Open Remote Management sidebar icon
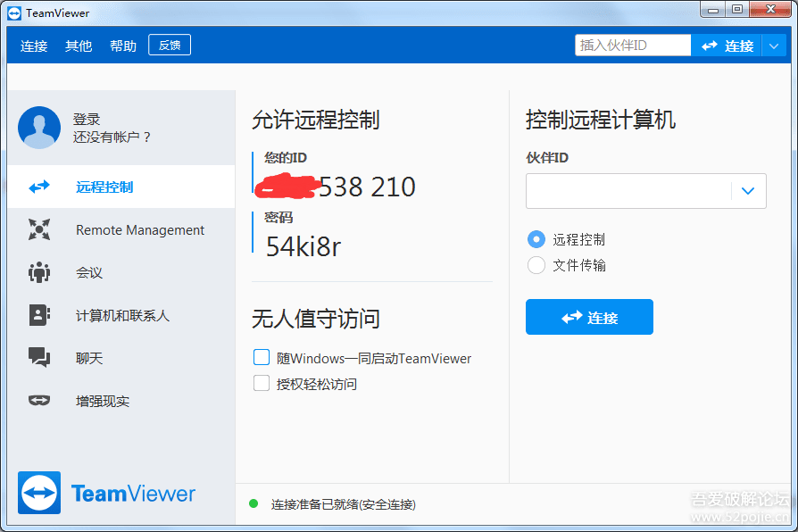The height and width of the screenshot is (532, 798). pyautogui.click(x=39, y=230)
